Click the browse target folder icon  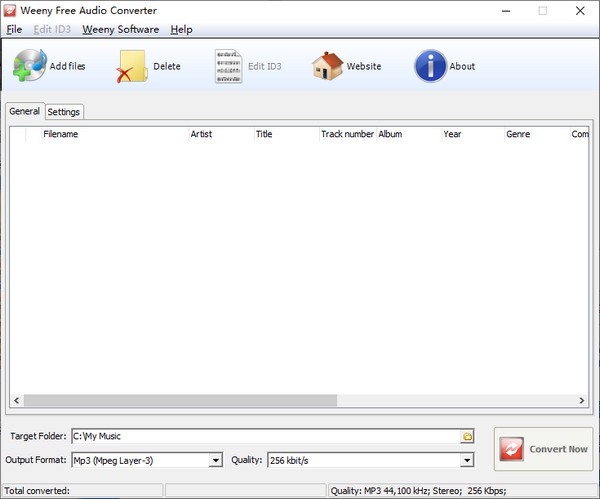pos(467,437)
